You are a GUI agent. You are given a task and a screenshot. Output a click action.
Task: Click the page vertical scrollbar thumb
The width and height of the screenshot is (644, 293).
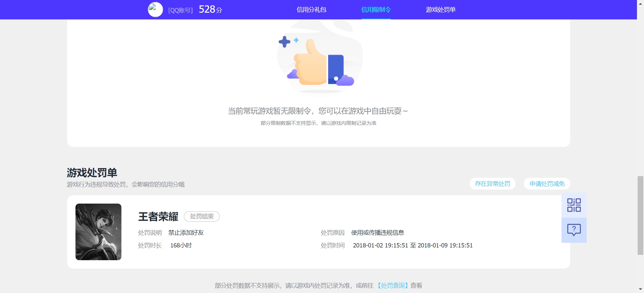click(x=640, y=215)
